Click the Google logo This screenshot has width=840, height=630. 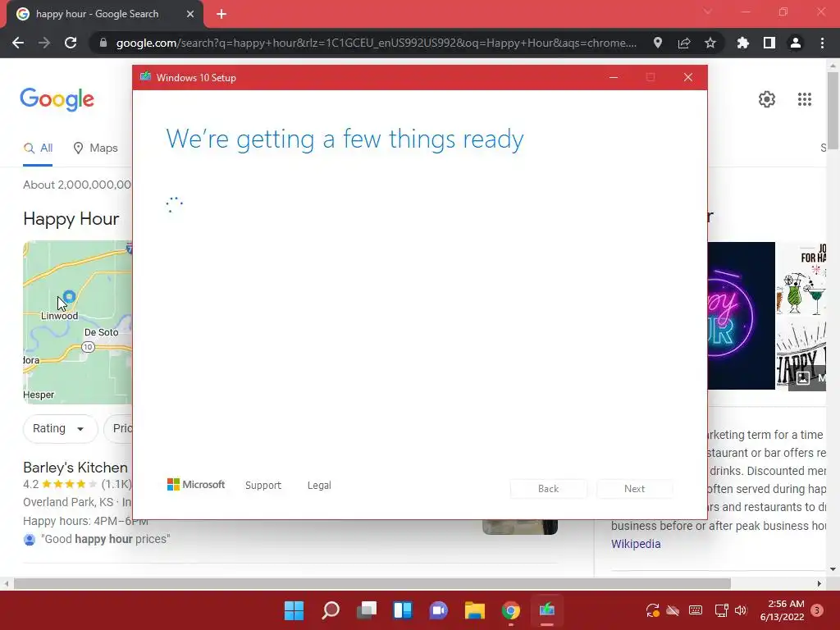(57, 99)
